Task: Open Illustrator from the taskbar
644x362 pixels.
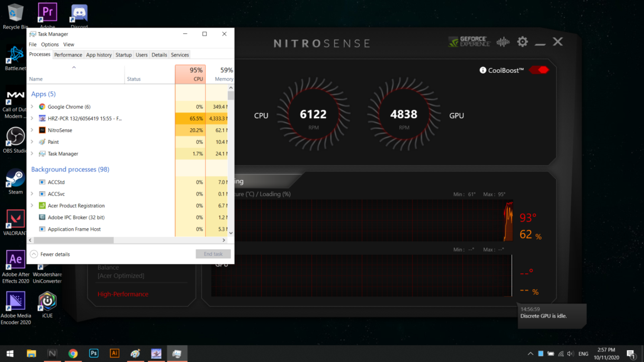Action: 114,353
